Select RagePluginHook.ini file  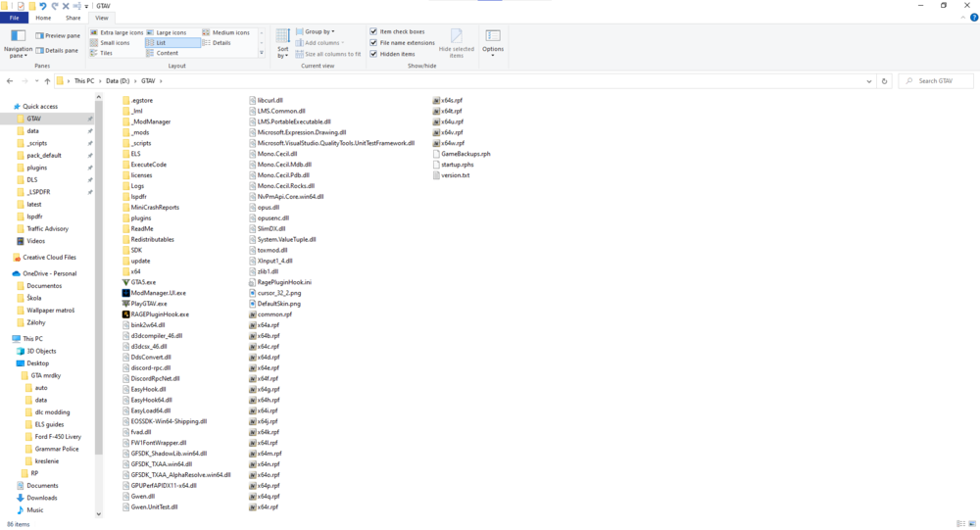pos(280,282)
